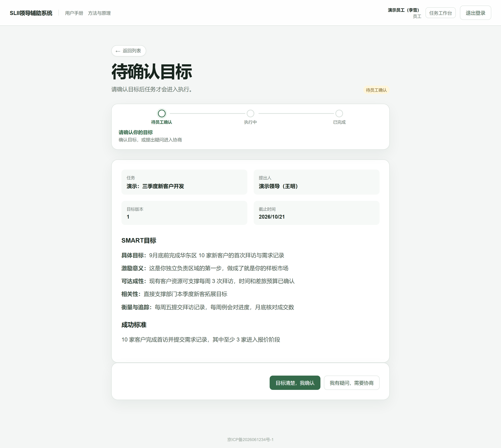Click the SLII领导辅助系统 logo title
Image resolution: width=501 pixels, height=448 pixels.
(31, 13)
